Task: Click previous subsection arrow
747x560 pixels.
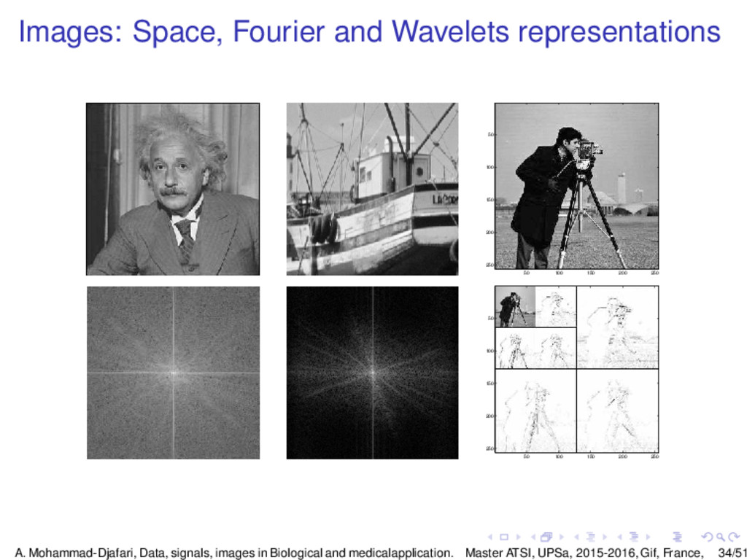Action: [576, 537]
